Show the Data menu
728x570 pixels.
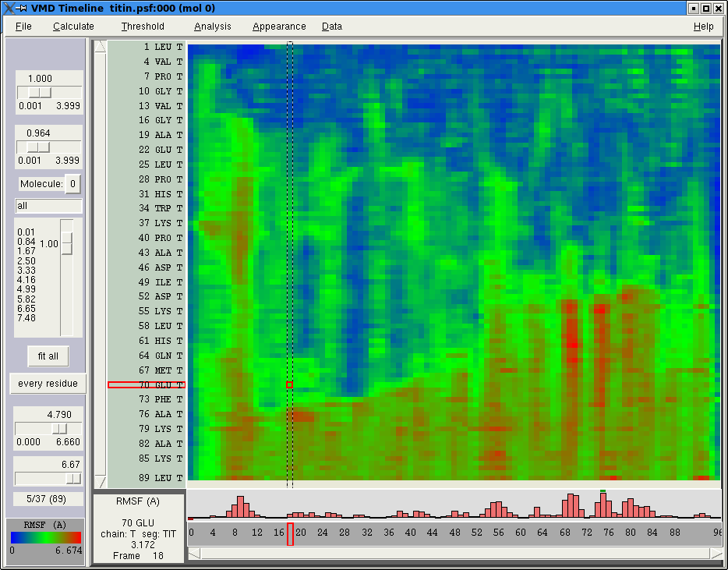point(332,27)
